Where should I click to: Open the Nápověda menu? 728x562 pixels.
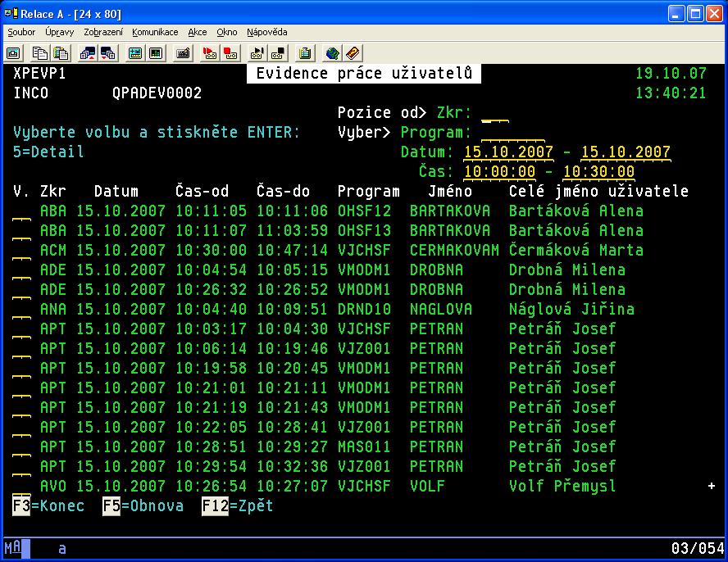[267, 32]
